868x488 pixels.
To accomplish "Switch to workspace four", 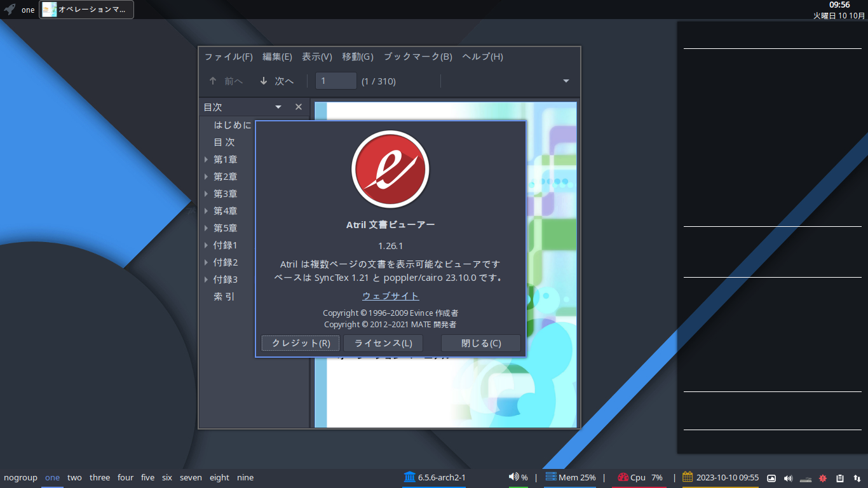I will (126, 478).
